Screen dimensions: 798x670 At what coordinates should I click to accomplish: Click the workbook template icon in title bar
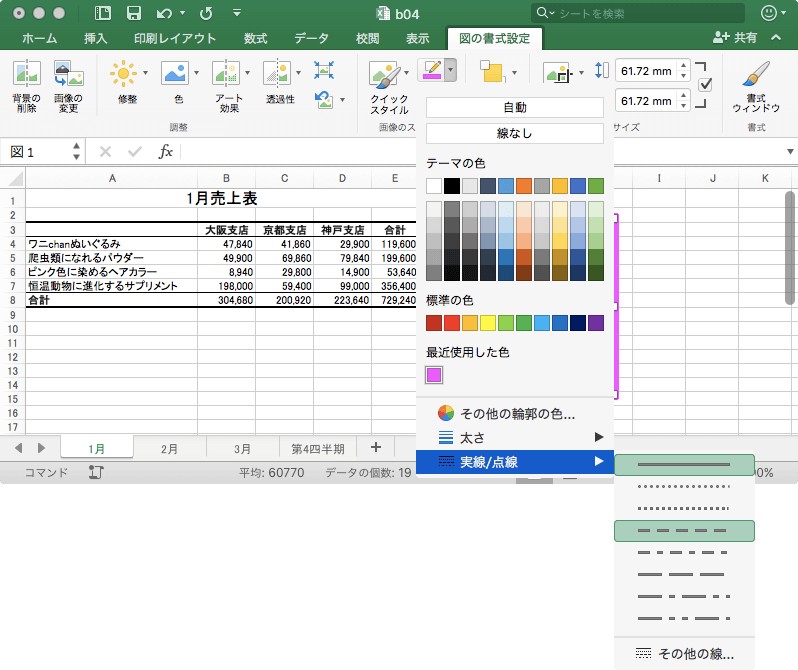[103, 13]
